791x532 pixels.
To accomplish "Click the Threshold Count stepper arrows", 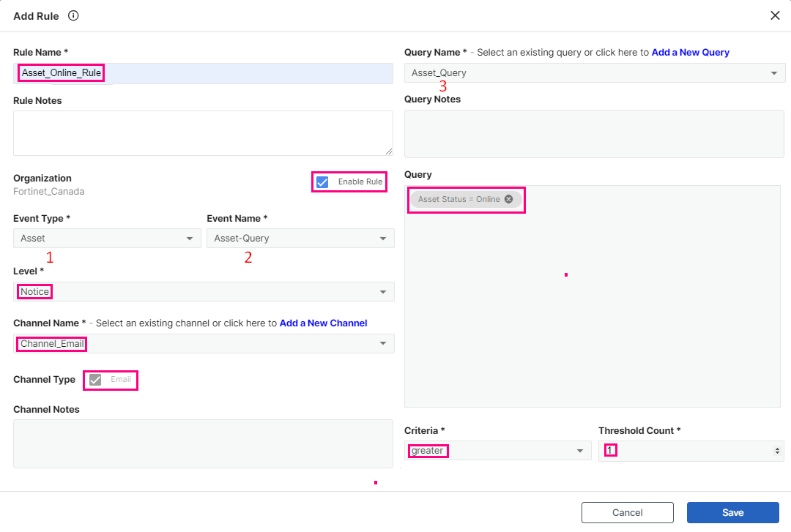I will point(777,451).
